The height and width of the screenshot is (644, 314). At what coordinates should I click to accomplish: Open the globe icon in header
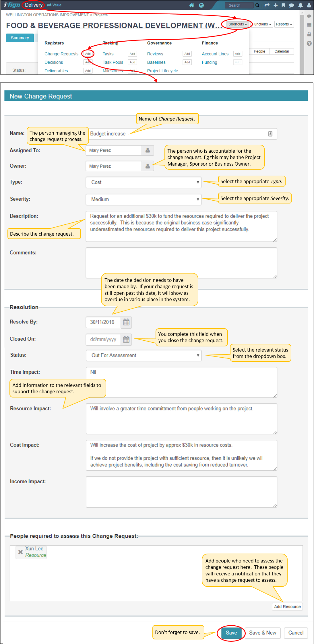201,5
